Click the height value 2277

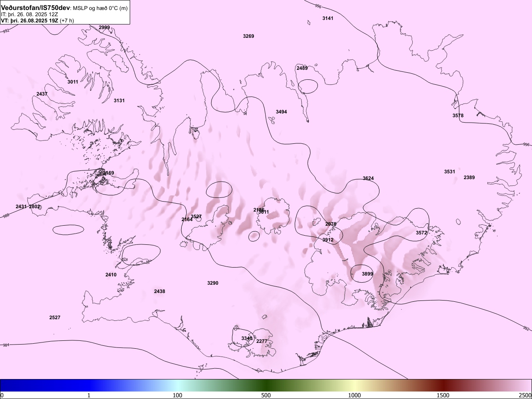[x=262, y=341]
